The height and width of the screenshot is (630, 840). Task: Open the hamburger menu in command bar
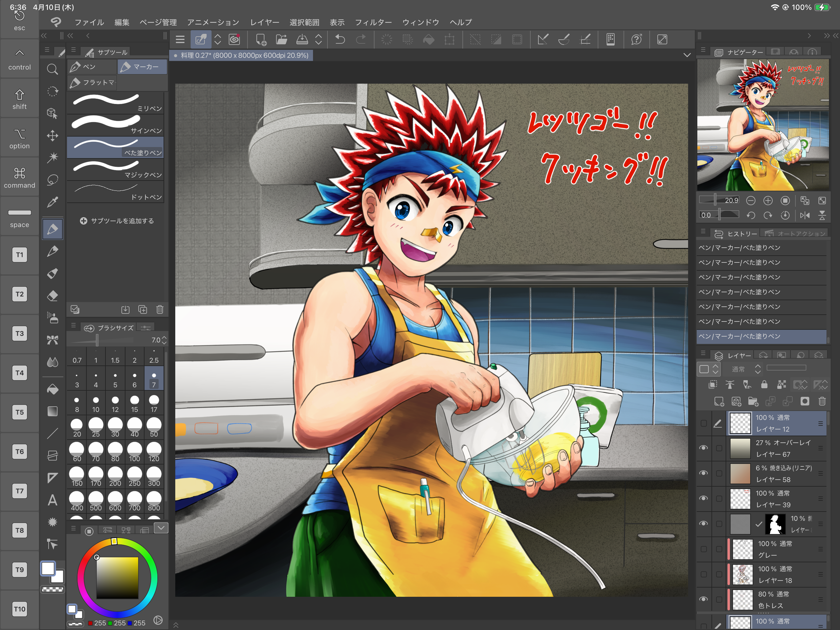pos(180,39)
